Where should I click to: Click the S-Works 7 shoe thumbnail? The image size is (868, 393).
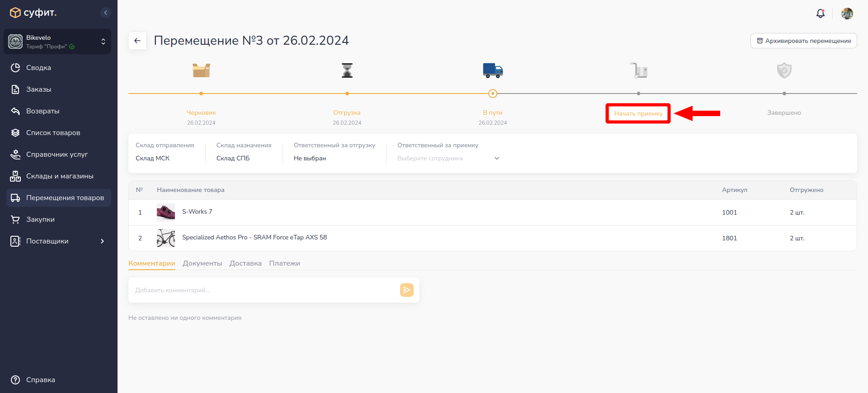(x=166, y=212)
